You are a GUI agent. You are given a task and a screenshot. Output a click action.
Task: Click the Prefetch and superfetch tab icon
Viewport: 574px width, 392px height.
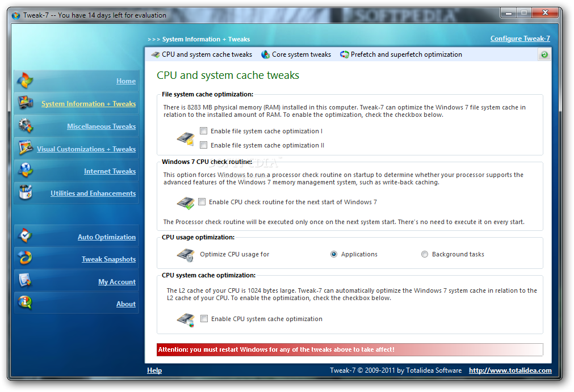pyautogui.click(x=344, y=54)
